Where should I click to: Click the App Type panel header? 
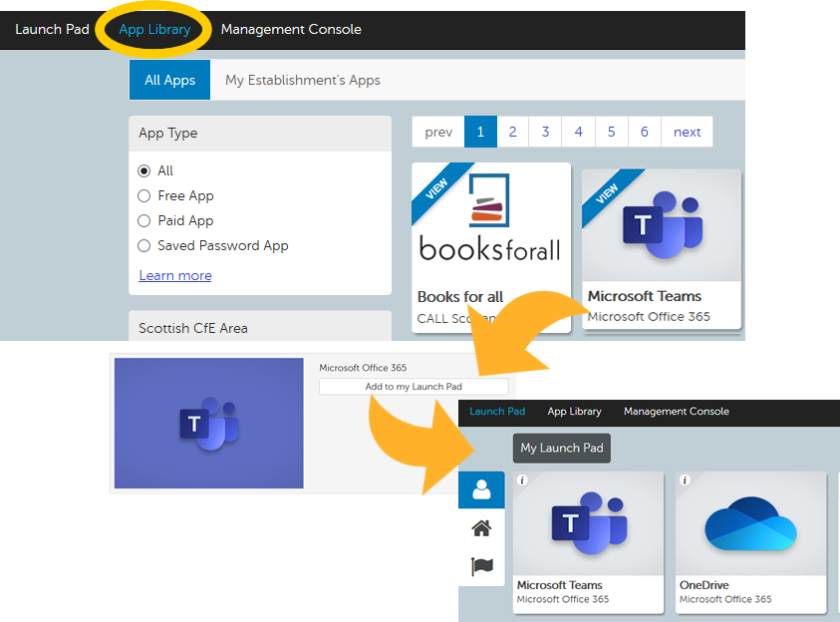[260, 134]
